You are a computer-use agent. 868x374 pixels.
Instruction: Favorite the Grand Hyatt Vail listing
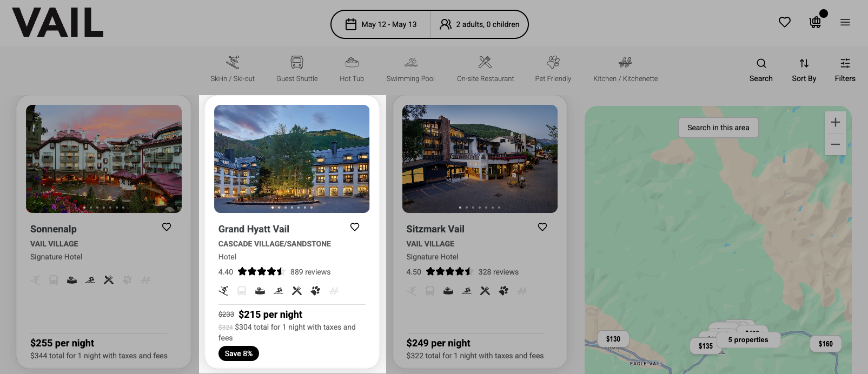pyautogui.click(x=355, y=227)
